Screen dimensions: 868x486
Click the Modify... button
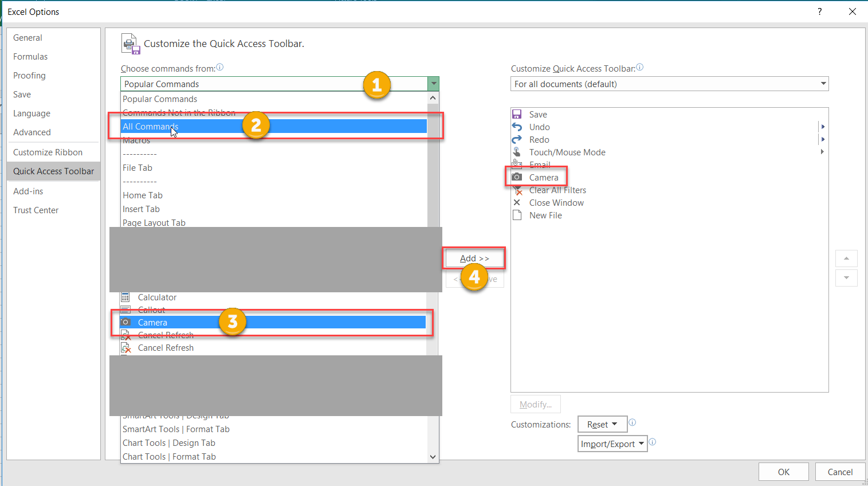pos(536,404)
